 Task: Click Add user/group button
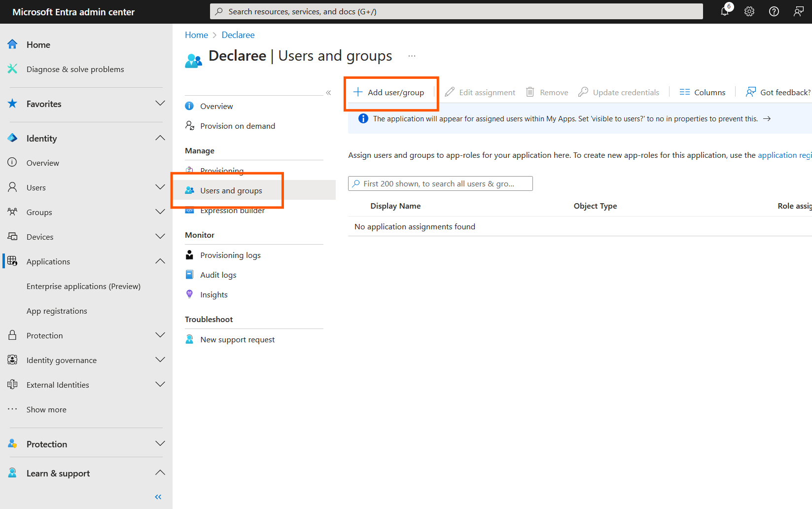point(389,93)
